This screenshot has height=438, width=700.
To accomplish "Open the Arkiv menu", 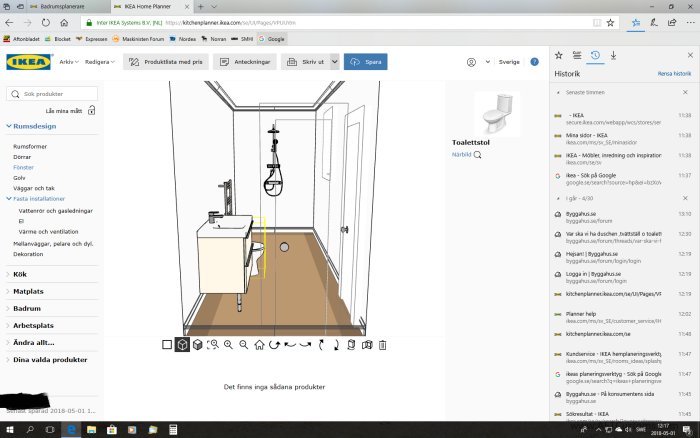I will [69, 62].
